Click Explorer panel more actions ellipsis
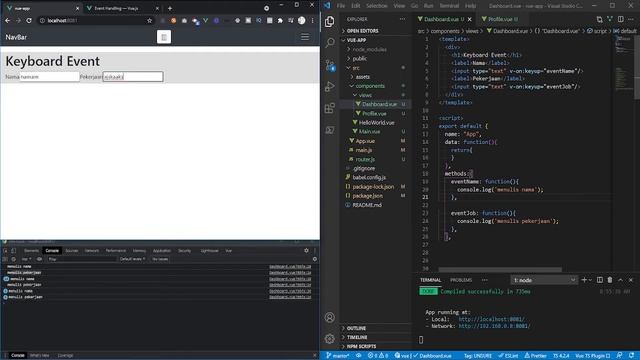 click(x=402, y=19)
